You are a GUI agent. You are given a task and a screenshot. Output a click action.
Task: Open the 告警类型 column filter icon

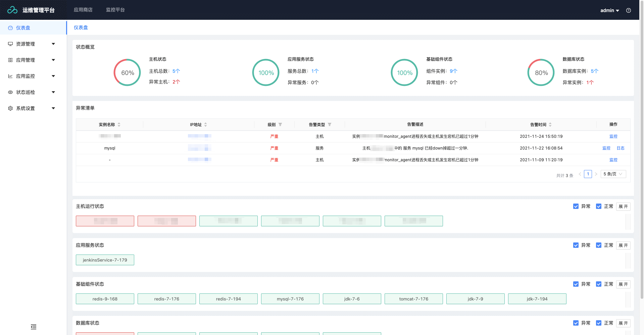pyautogui.click(x=330, y=124)
